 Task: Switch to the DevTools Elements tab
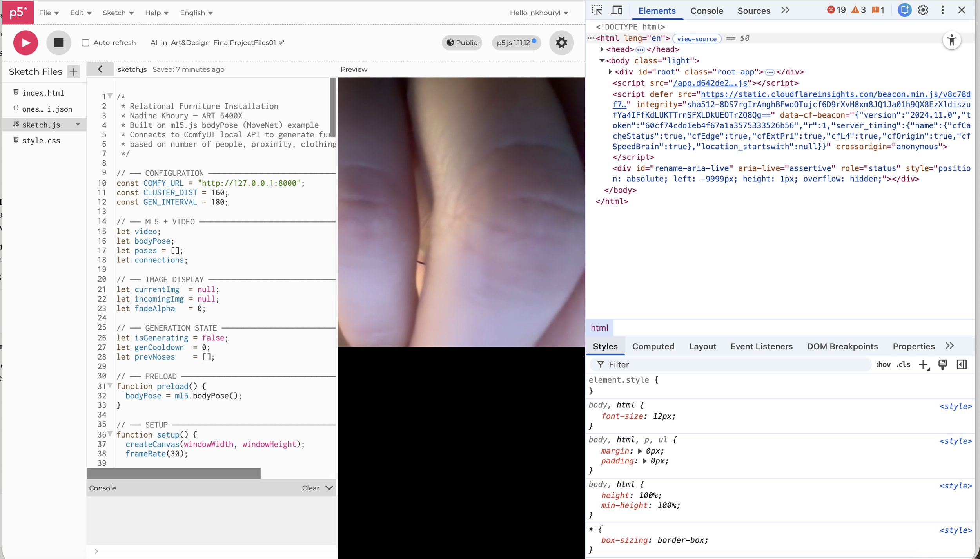(x=657, y=11)
